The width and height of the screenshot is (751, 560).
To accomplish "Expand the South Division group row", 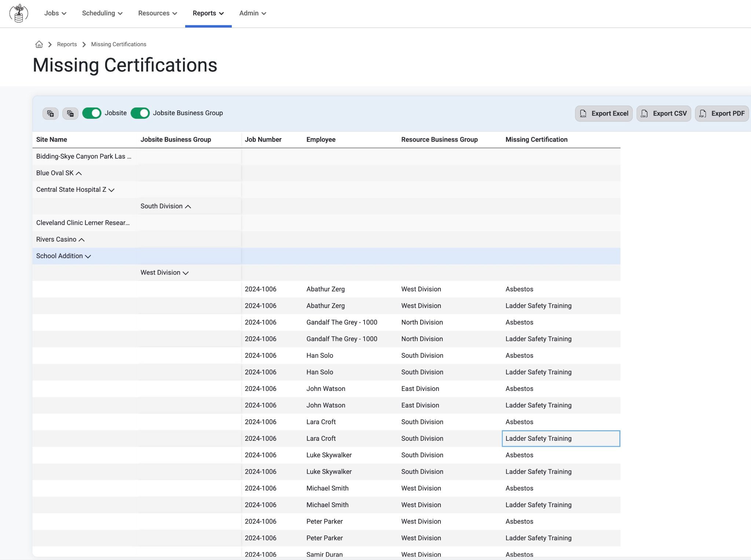I will point(188,206).
